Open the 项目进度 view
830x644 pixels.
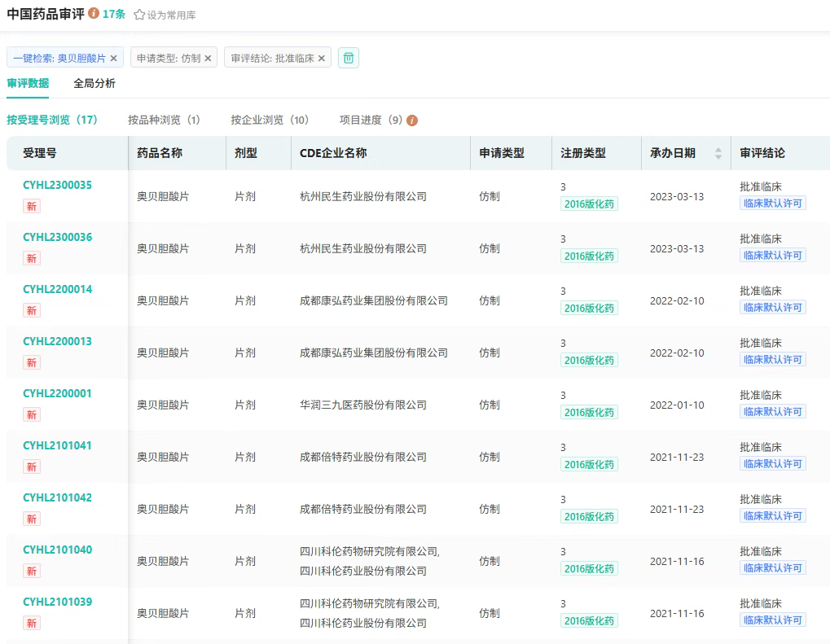371,120
